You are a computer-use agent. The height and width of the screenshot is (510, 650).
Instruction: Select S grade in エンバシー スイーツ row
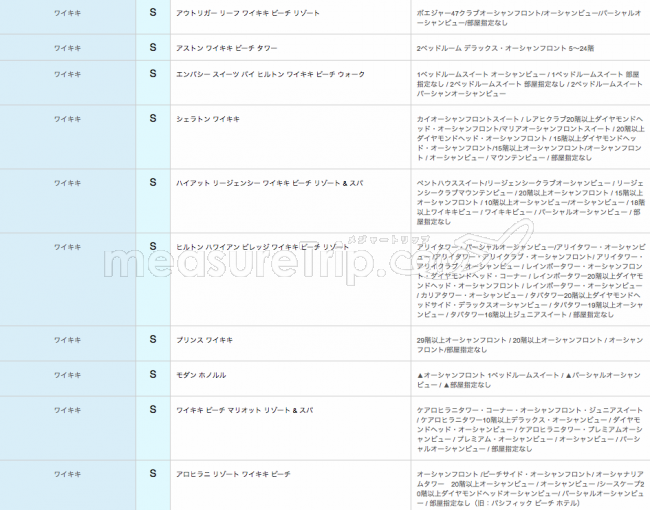click(153, 73)
